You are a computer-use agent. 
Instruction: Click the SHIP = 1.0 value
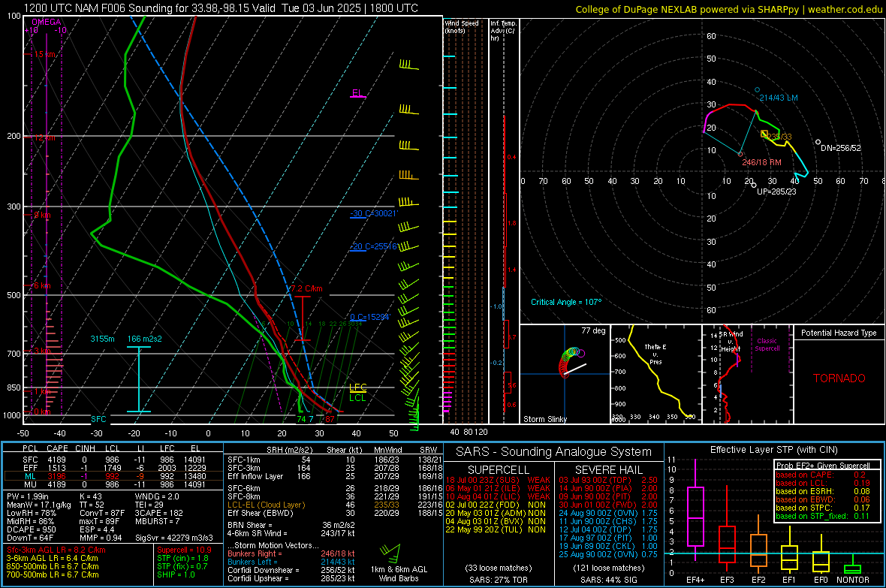(x=176, y=574)
